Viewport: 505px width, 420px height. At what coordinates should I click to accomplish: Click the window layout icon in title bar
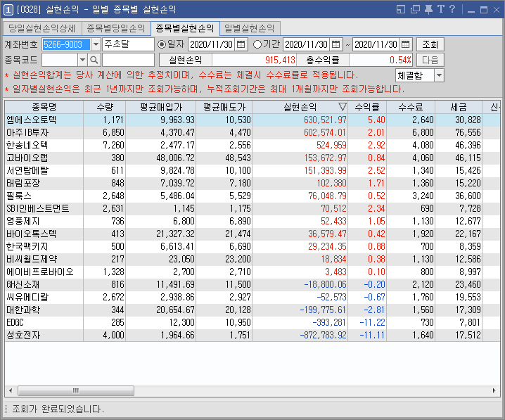click(401, 9)
